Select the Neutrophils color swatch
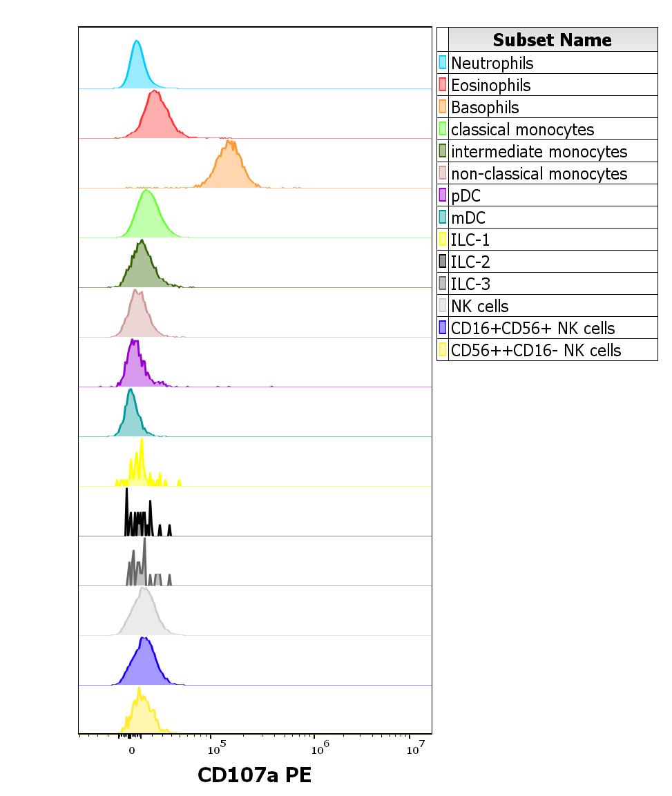This screenshot has height=796, width=672. coord(444,63)
